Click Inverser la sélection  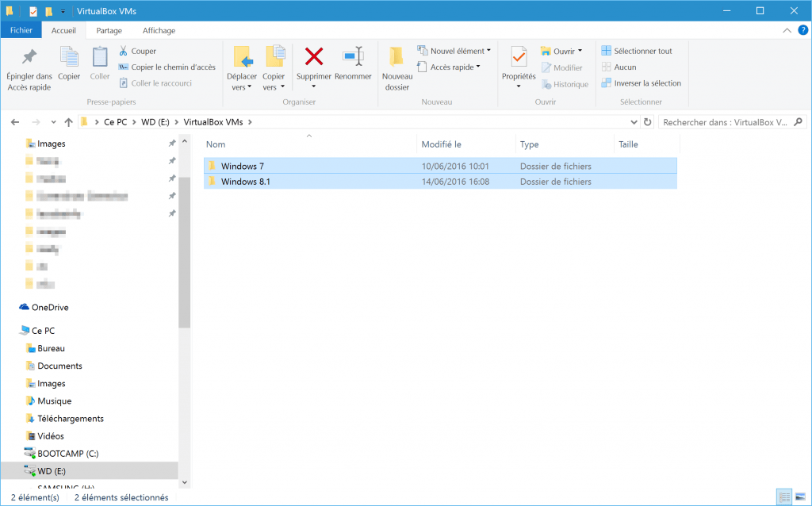(641, 82)
